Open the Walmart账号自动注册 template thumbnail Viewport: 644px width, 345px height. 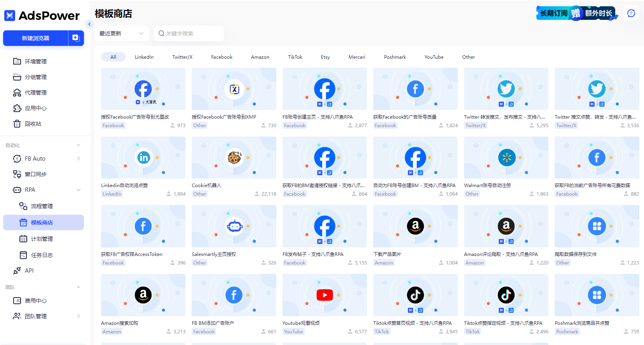506,158
